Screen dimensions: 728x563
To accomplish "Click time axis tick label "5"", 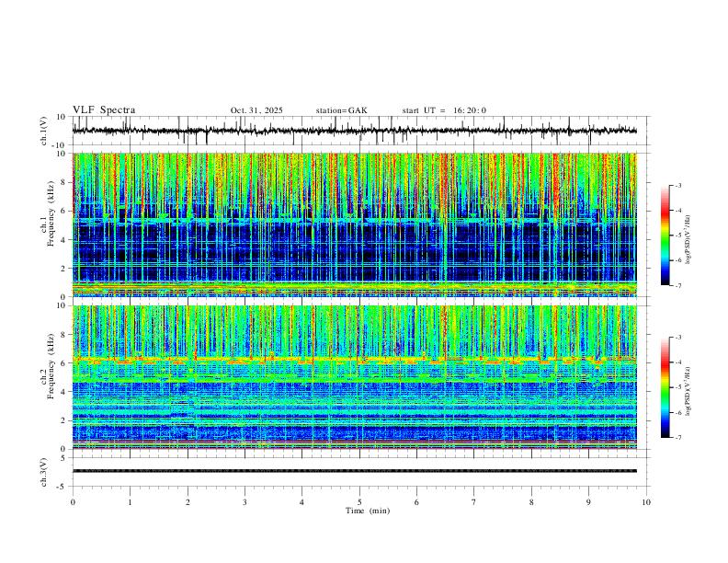I will coord(359,502).
